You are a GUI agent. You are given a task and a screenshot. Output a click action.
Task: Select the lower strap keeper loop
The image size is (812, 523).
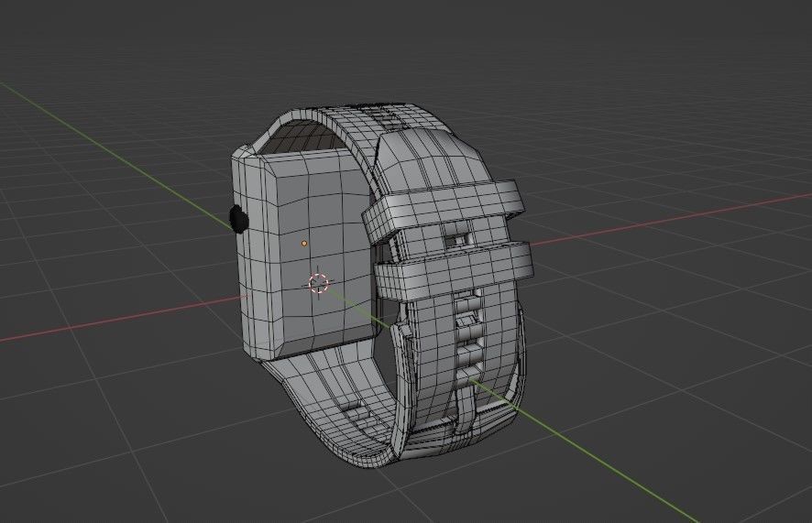point(454,272)
